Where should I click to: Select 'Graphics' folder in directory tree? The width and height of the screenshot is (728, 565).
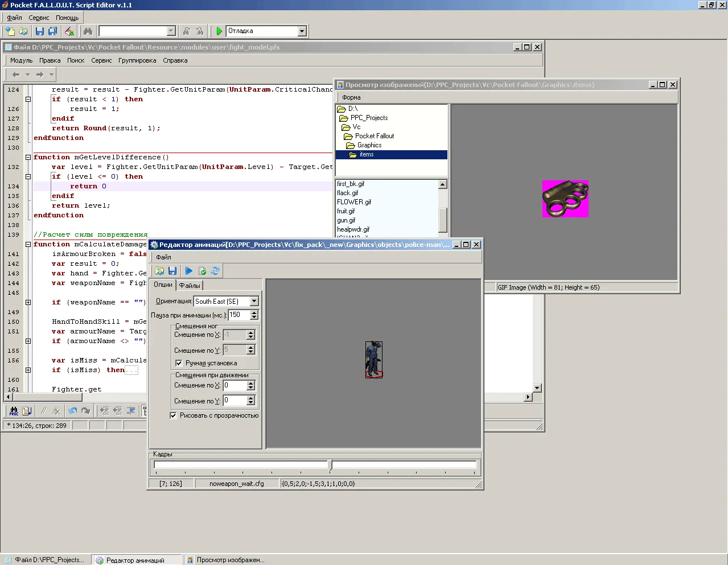point(369,146)
